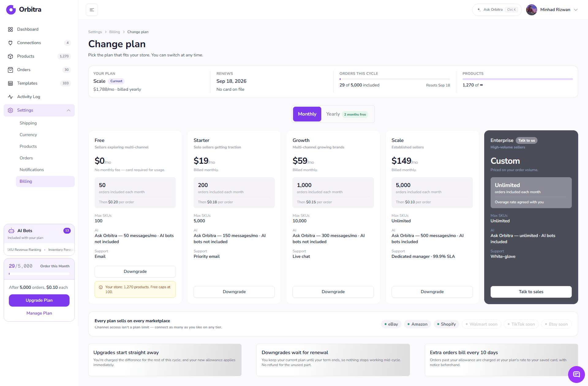
Task: Open the Manage Plan link
Action: pos(39,313)
